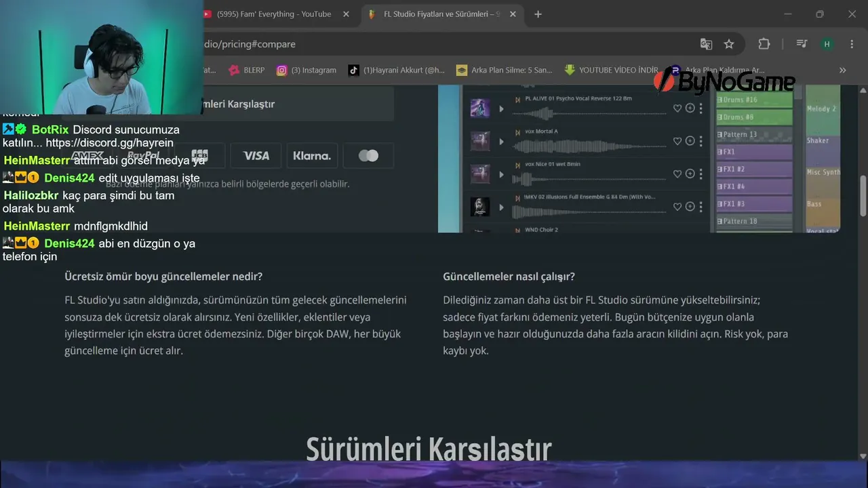The width and height of the screenshot is (868, 488).
Task: Open more options for vox Mortal A
Action: [x=701, y=141]
